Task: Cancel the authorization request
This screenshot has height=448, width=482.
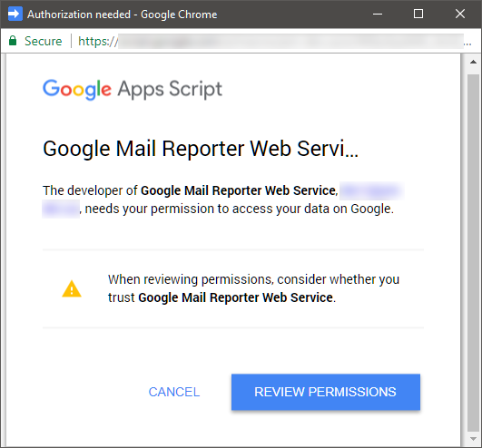Action: (x=174, y=392)
